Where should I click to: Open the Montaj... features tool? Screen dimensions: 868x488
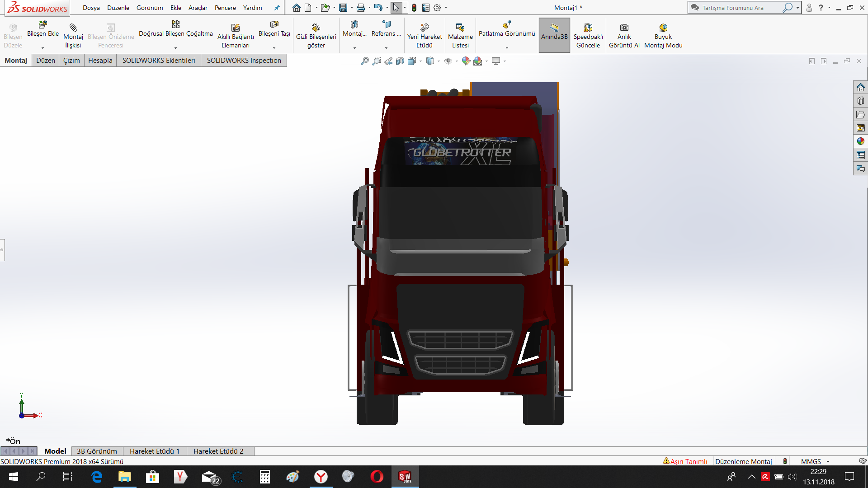click(354, 29)
